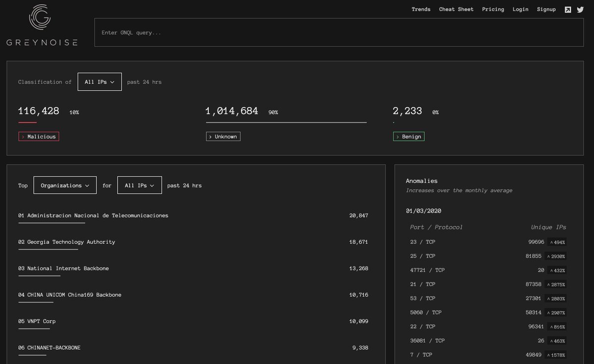Click the 5060 / TCP anomaly row
The width and height of the screenshot is (594, 364).
pyautogui.click(x=488, y=313)
